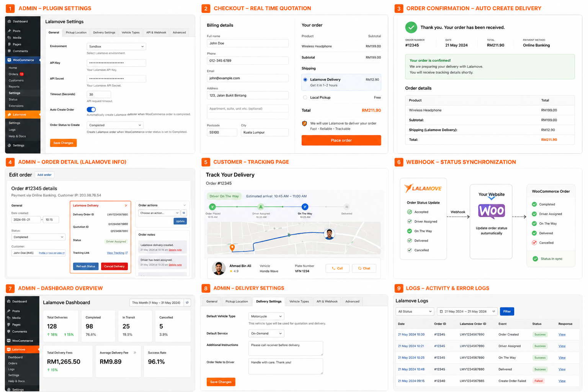Click Posts pin icon in Plugin Settings sidebar

(x=9, y=31)
